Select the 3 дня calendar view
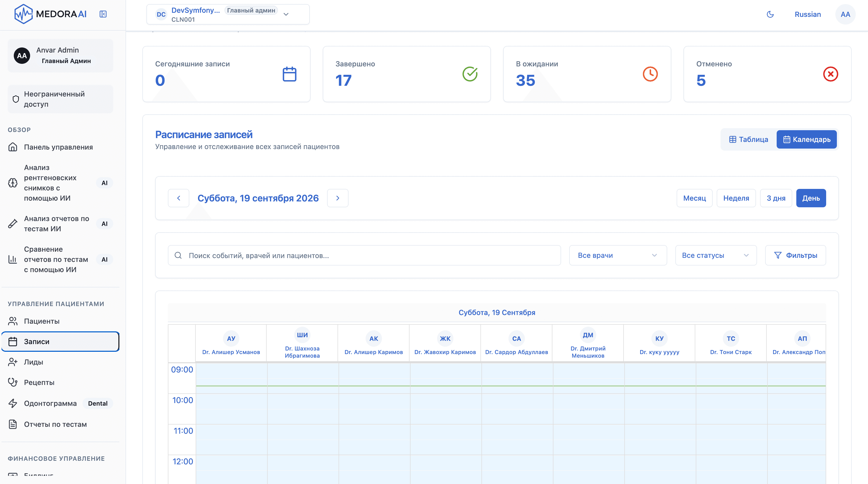Viewport: 868px width, 484px height. [776, 198]
